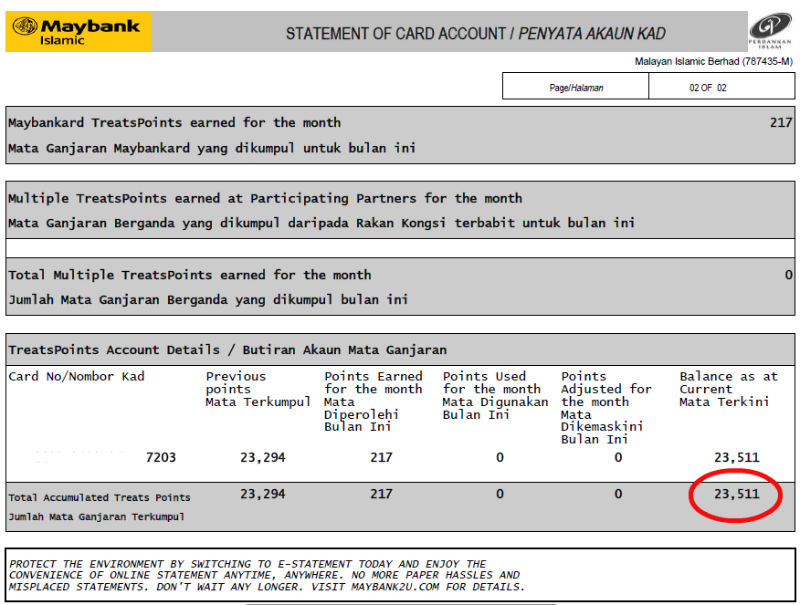This screenshot has width=800, height=605.
Task: Click 23,294 in Total Accumulated row
Action: [263, 494]
